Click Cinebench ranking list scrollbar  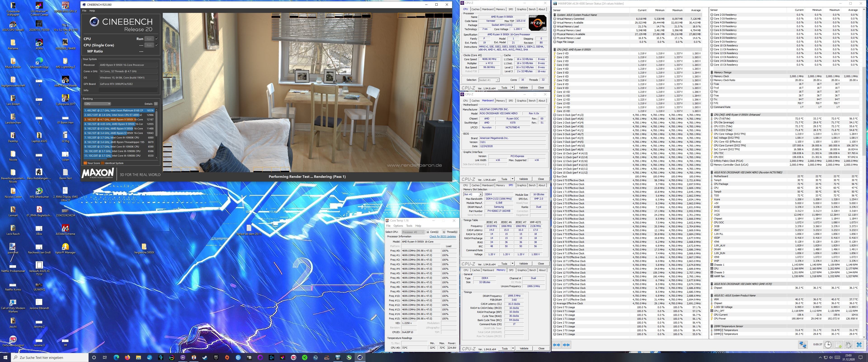coord(156,133)
